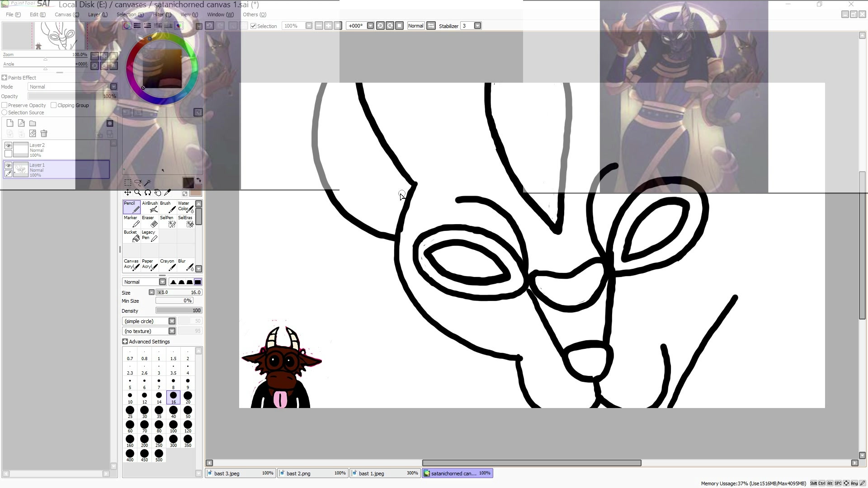Select the move tool
This screenshot has width=868, height=488.
[128, 192]
